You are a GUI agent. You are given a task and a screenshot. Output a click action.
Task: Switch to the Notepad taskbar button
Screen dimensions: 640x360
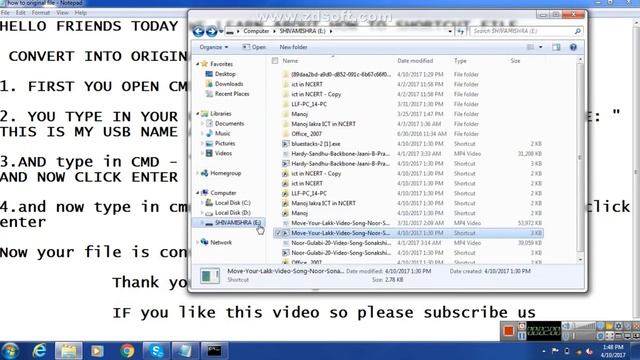click(185, 351)
